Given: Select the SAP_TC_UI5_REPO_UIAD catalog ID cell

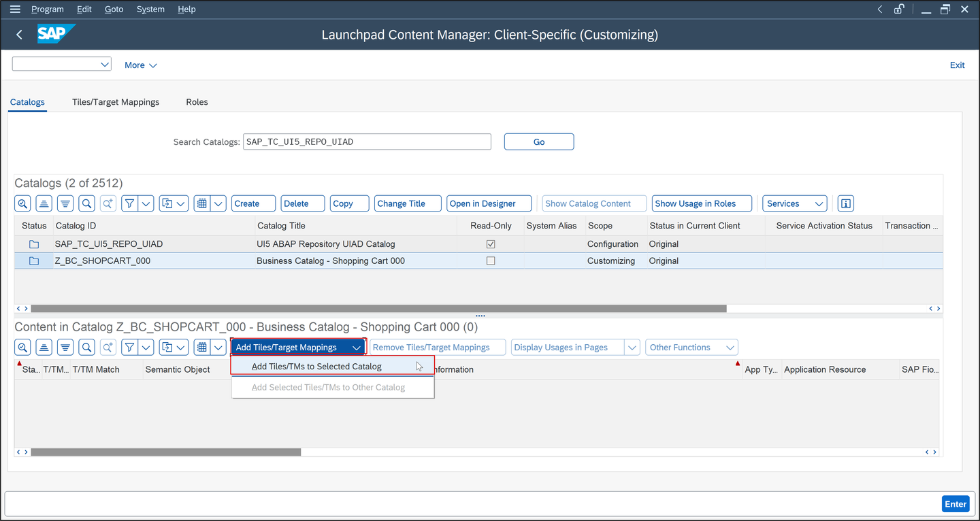Looking at the screenshot, I should tap(154, 244).
